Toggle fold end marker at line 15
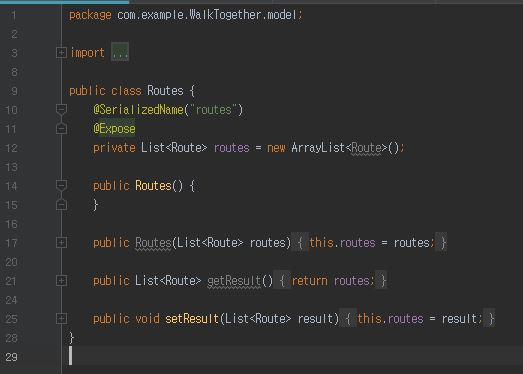Image resolution: width=523 pixels, height=374 pixels. pyautogui.click(x=61, y=205)
